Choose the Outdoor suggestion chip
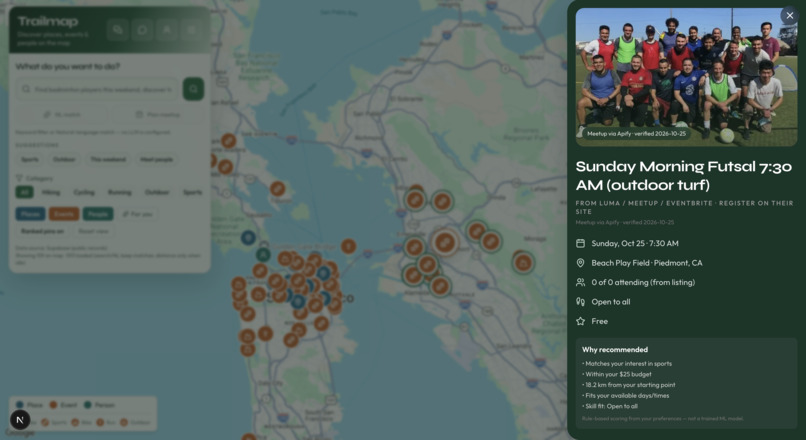 click(x=64, y=159)
